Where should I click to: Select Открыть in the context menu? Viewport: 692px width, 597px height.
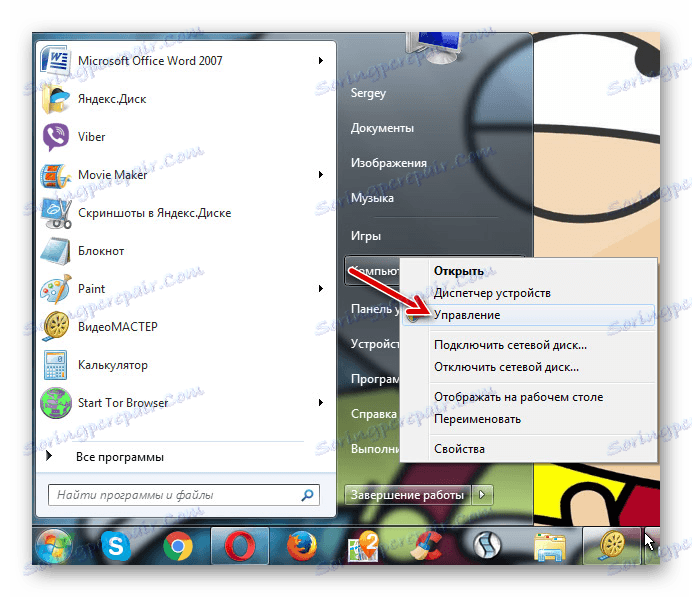coord(459,271)
